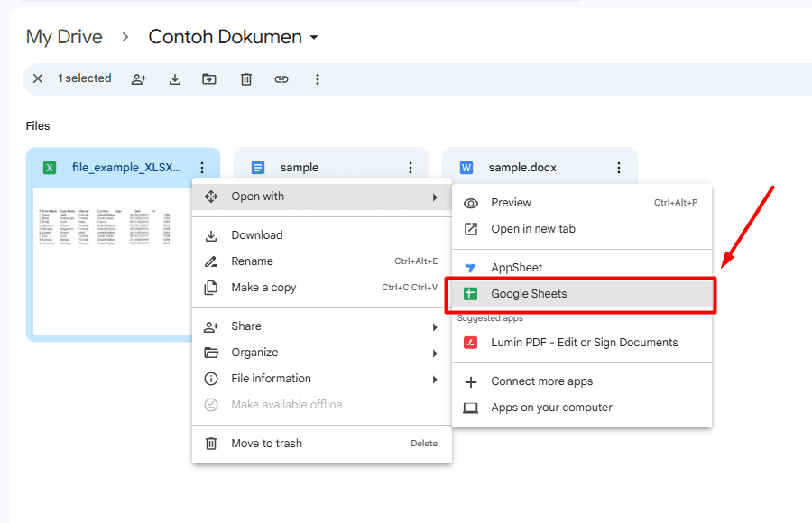Select Apps on your computer option
Viewport: 812px width, 523px height.
582,408
